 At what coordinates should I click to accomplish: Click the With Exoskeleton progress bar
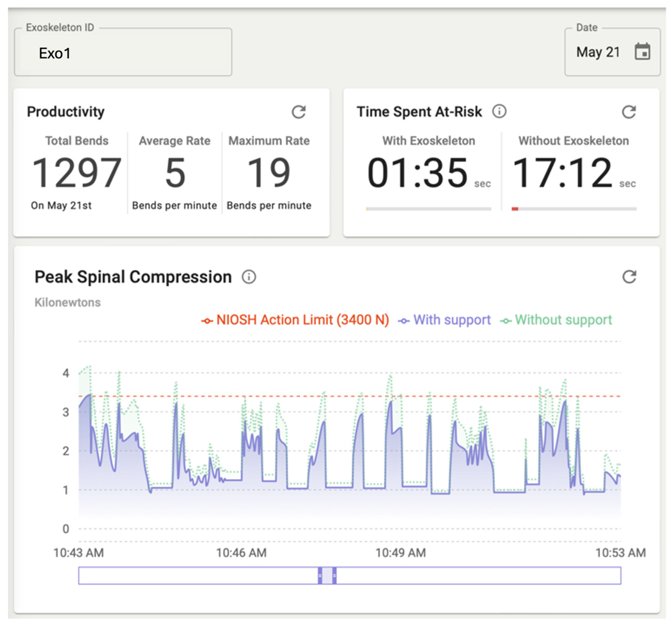point(428,209)
